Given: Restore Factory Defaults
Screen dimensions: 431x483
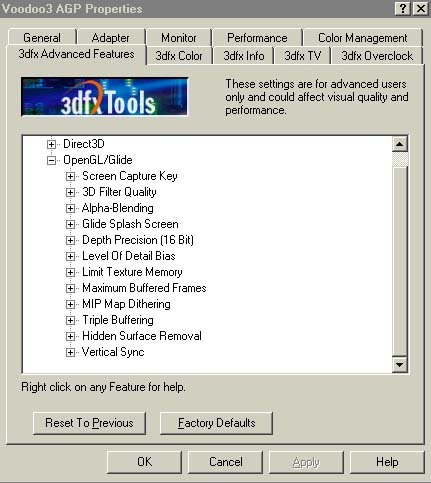Looking at the screenshot, I should [216, 423].
